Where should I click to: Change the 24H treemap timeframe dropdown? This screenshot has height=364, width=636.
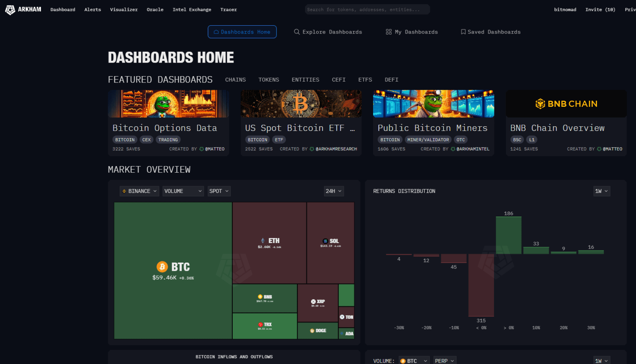[x=333, y=191]
